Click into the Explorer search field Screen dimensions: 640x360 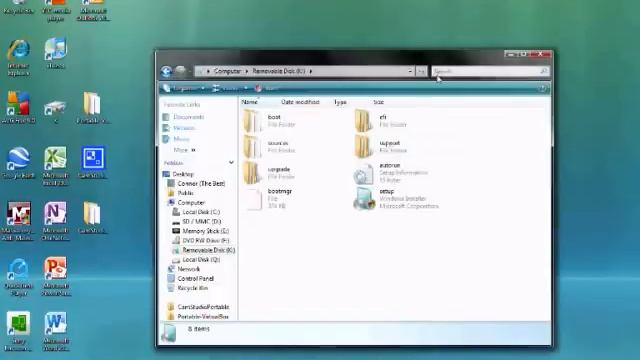pyautogui.click(x=486, y=71)
